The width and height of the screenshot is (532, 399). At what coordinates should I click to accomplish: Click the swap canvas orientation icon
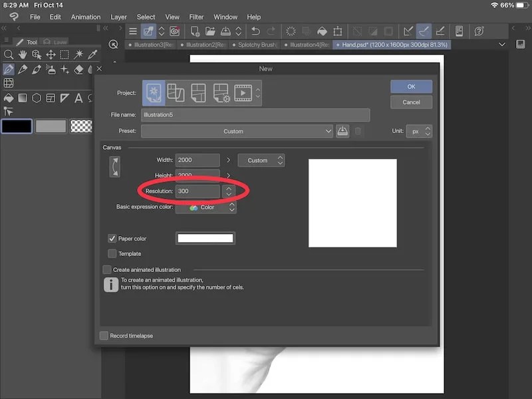click(114, 166)
